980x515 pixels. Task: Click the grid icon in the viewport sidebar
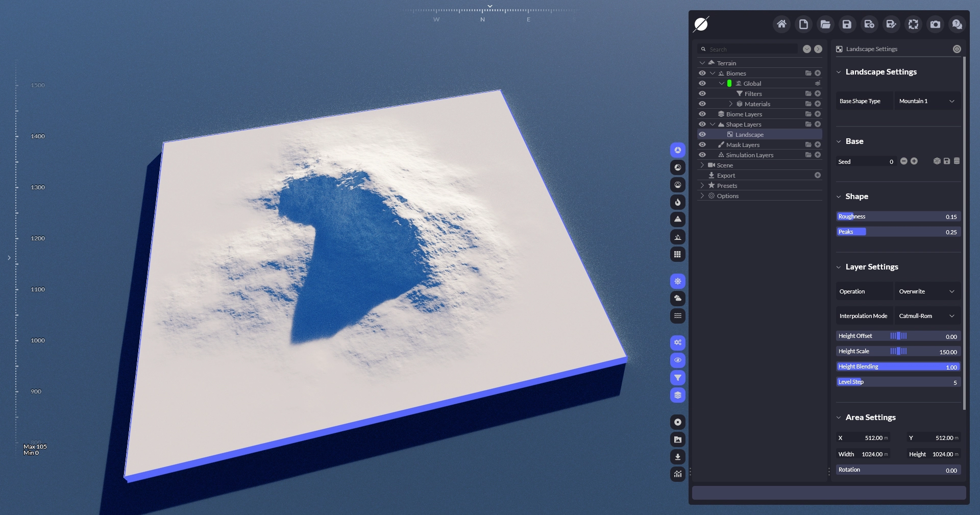[x=677, y=254]
